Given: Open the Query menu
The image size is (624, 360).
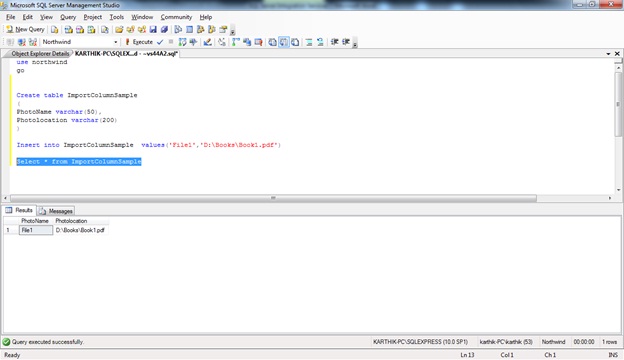Looking at the screenshot, I should [68, 17].
